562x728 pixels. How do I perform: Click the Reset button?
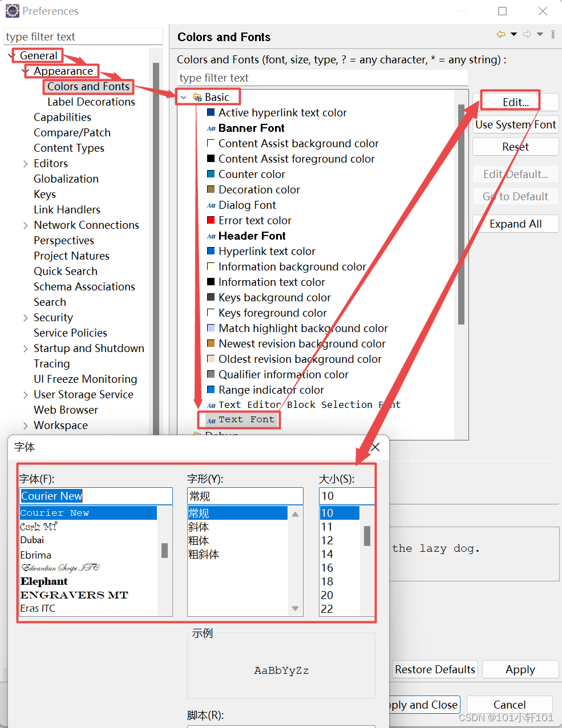click(x=516, y=147)
